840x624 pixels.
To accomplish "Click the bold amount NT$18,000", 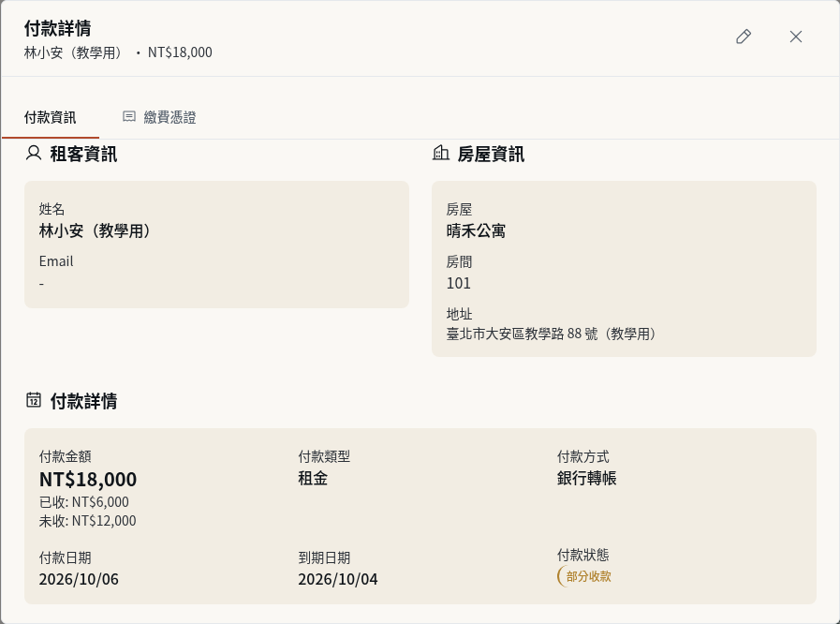I will click(x=88, y=479).
